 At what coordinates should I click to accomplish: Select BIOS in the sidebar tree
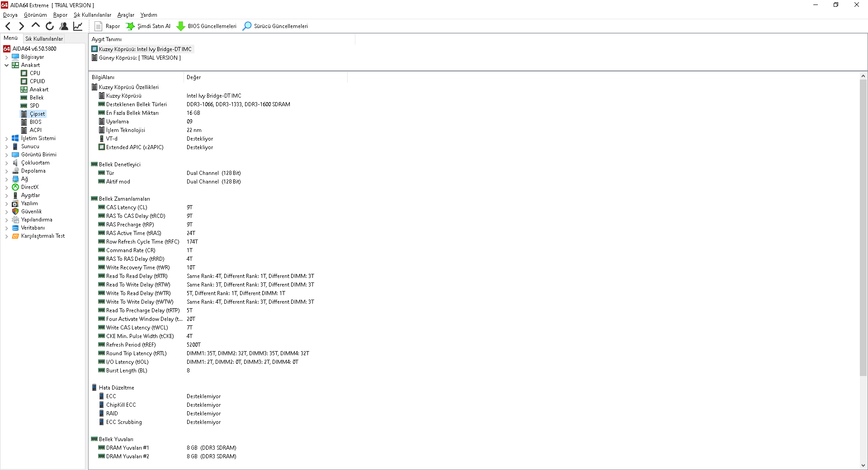click(36, 122)
